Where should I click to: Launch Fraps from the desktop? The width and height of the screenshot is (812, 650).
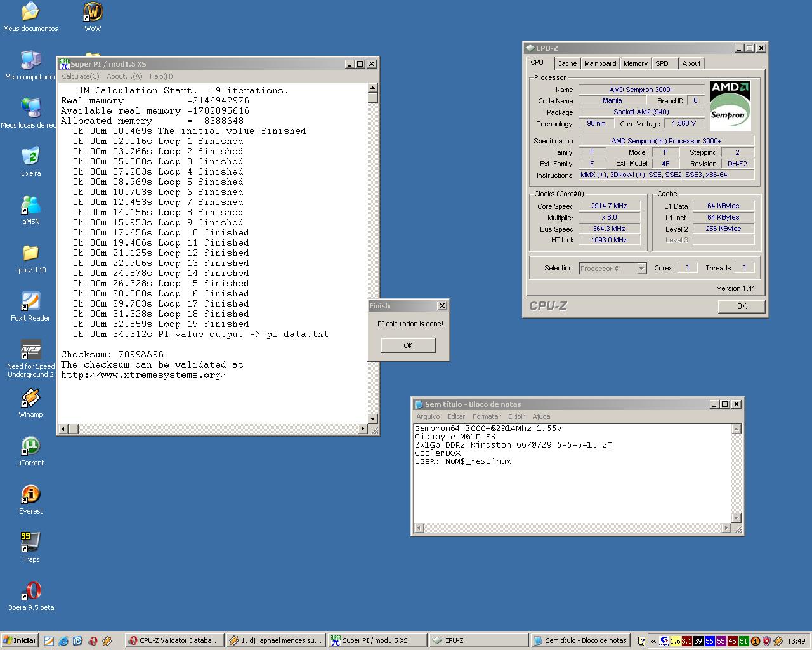tap(30, 548)
